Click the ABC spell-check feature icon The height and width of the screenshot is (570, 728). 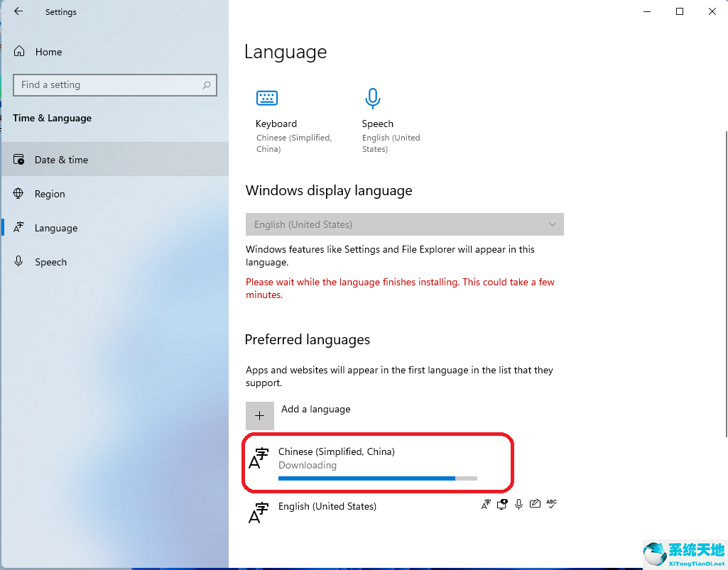(551, 503)
